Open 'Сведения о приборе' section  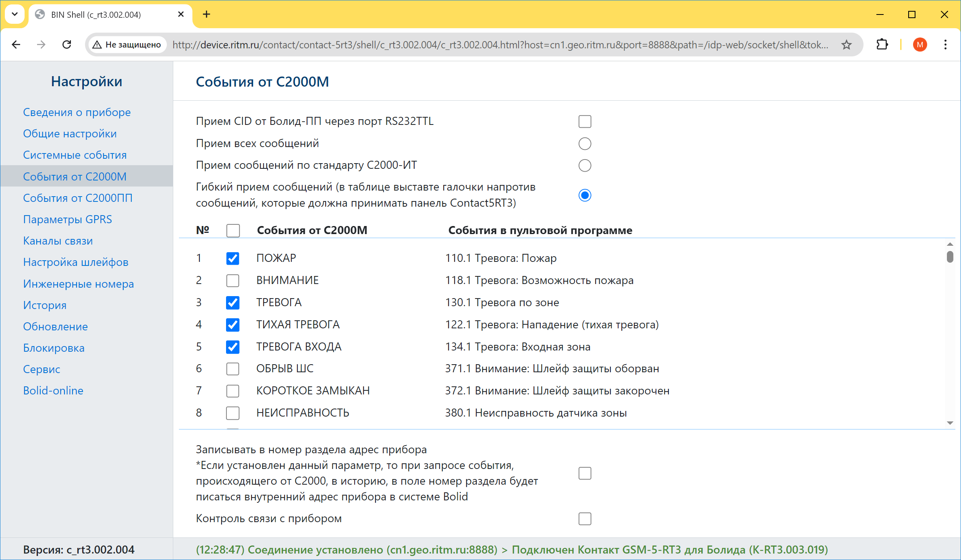tap(77, 112)
